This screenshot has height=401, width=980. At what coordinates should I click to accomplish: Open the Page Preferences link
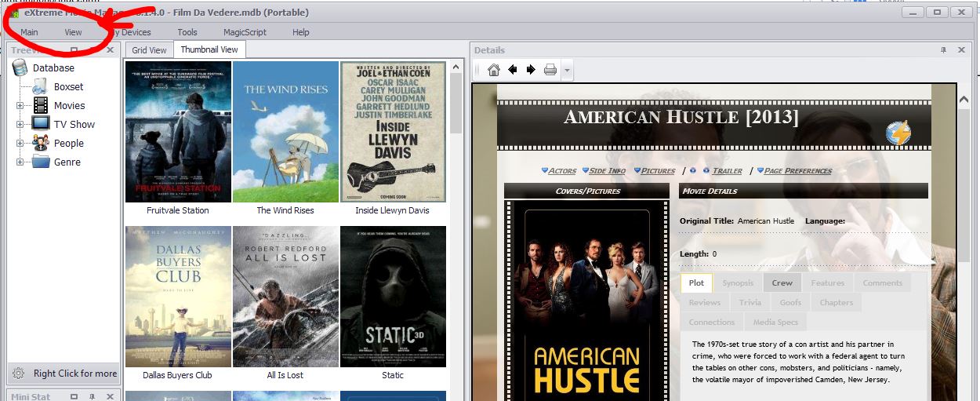tap(797, 170)
